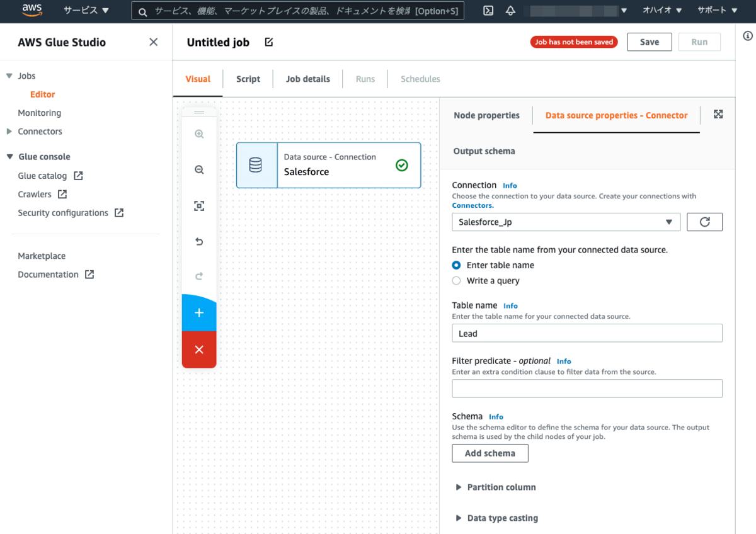Open Data source properties - Connector tab
The width and height of the screenshot is (756, 534).
[617, 115]
